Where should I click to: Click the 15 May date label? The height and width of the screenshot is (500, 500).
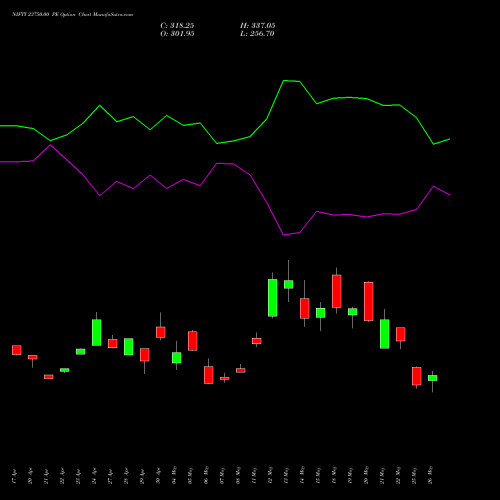pyautogui.click(x=318, y=475)
